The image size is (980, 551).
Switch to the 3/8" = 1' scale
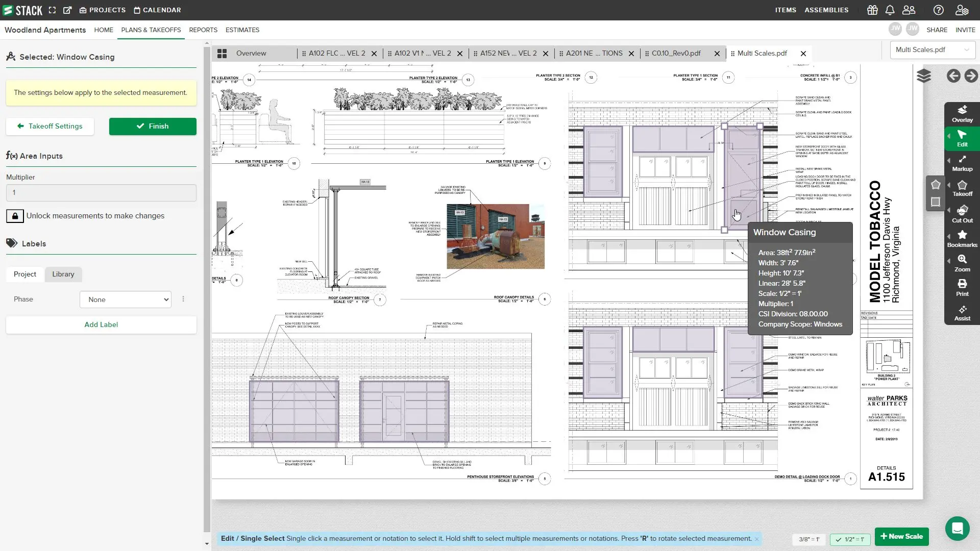coord(808,539)
